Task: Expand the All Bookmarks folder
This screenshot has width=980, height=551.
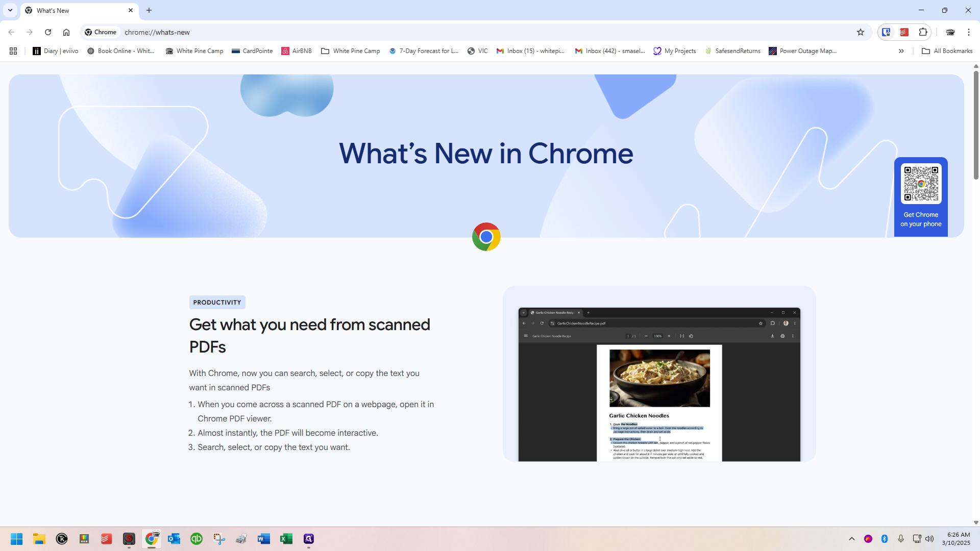Action: pos(947,51)
